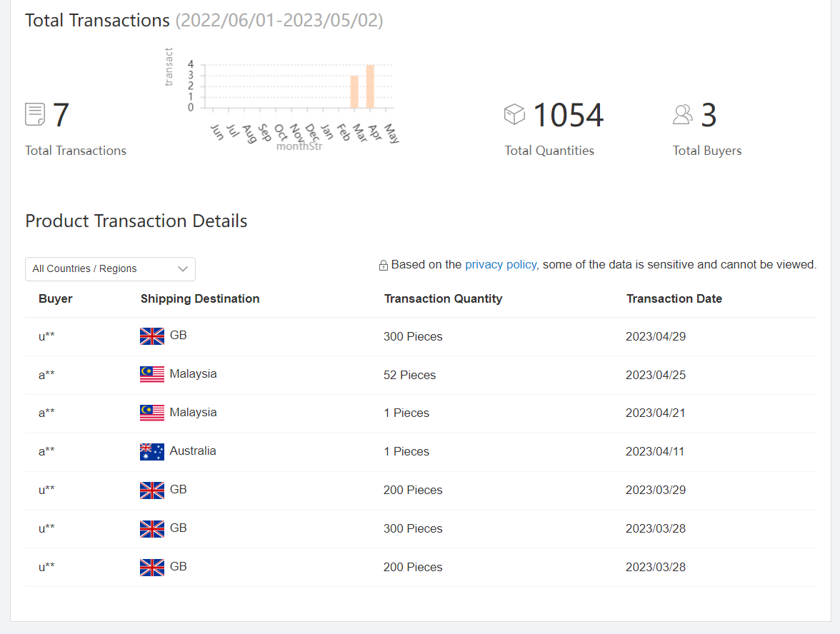840x634 pixels.
Task: Click the Total Buyers people icon
Action: [x=683, y=114]
